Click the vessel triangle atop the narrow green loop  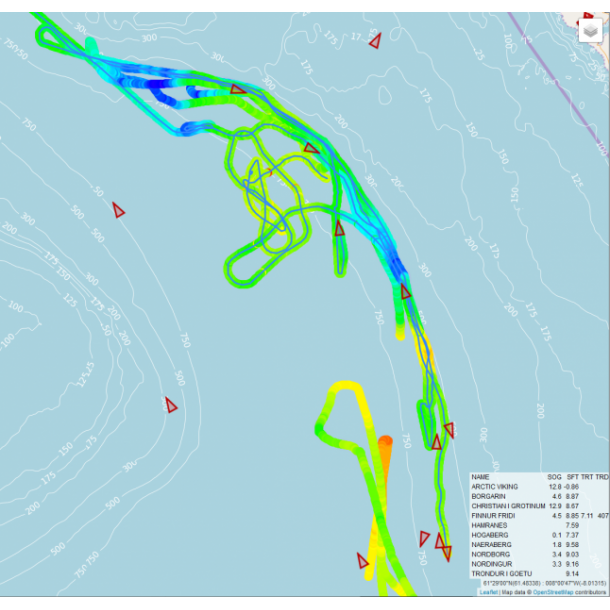(x=339, y=229)
